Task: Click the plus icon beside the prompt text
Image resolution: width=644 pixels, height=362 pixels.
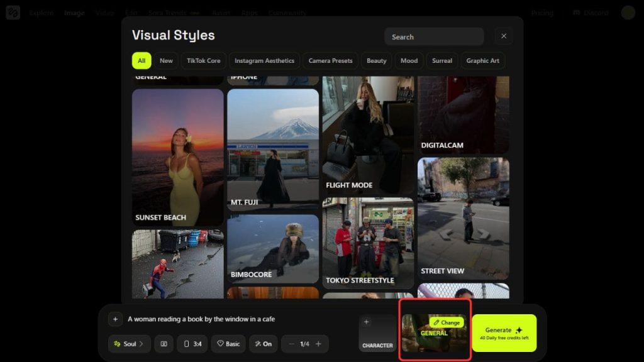Action: 115,319
